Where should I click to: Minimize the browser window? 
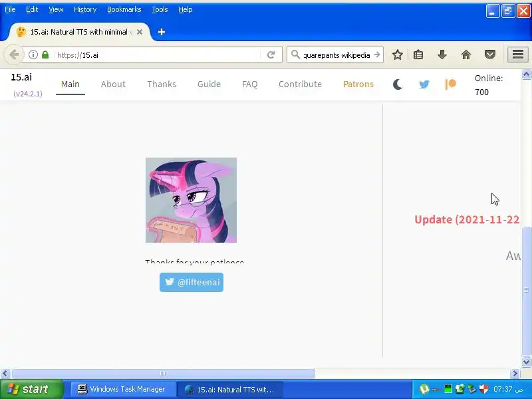[x=492, y=11]
